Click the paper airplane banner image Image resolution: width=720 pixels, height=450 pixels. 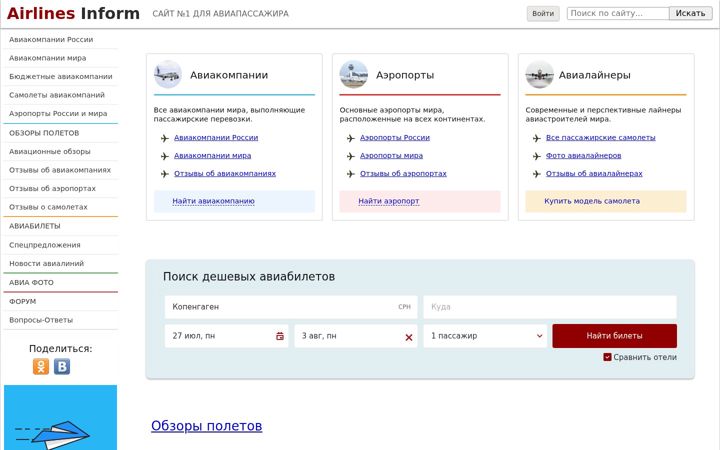point(61,417)
